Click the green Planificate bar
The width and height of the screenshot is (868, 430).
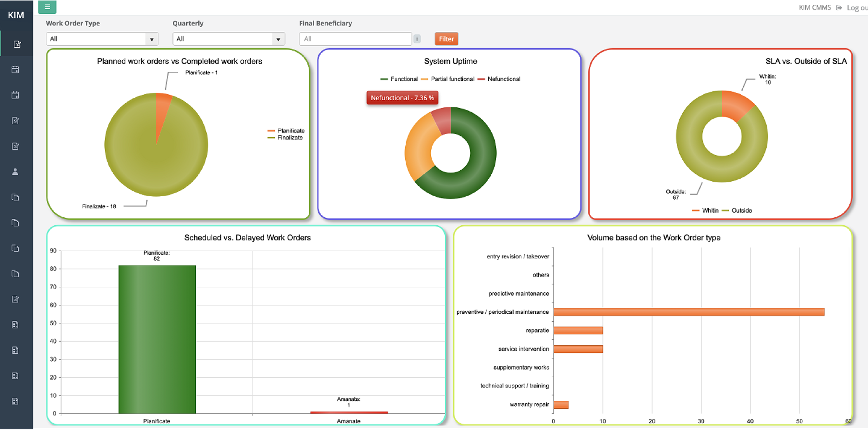(157, 339)
